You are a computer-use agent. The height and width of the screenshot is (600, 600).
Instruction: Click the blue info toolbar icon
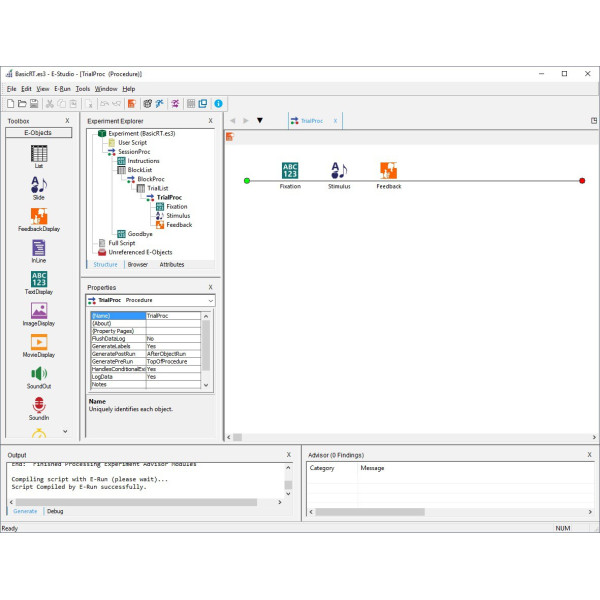(218, 103)
